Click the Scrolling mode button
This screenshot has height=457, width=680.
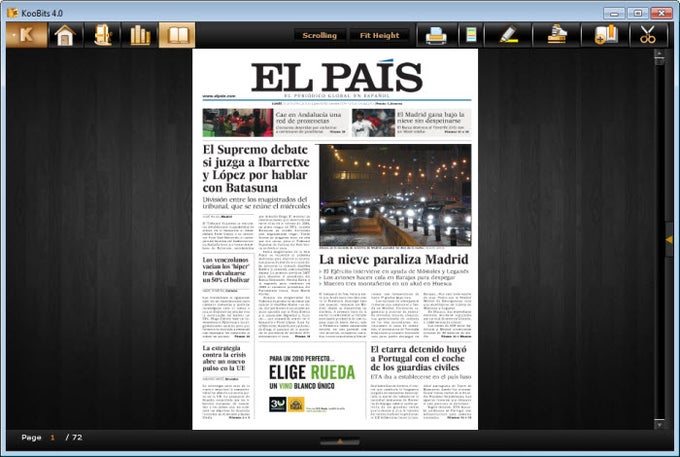coord(320,36)
